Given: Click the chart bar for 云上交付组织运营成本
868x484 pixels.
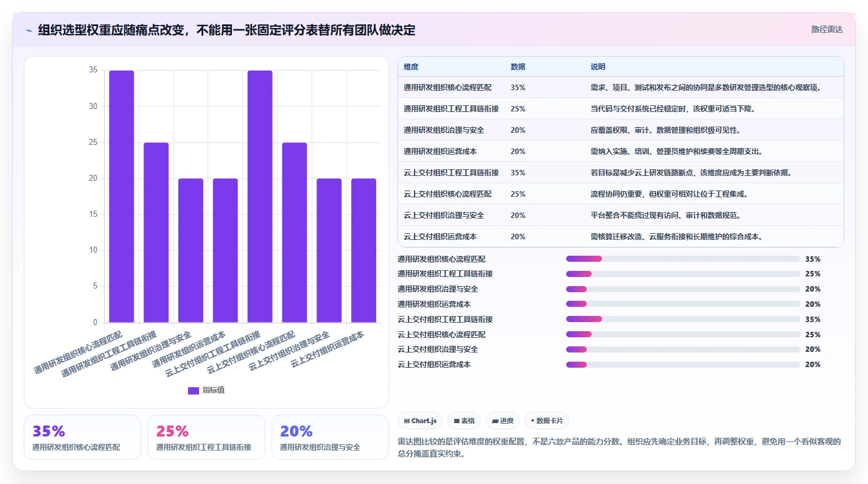Looking at the screenshot, I should 364,250.
